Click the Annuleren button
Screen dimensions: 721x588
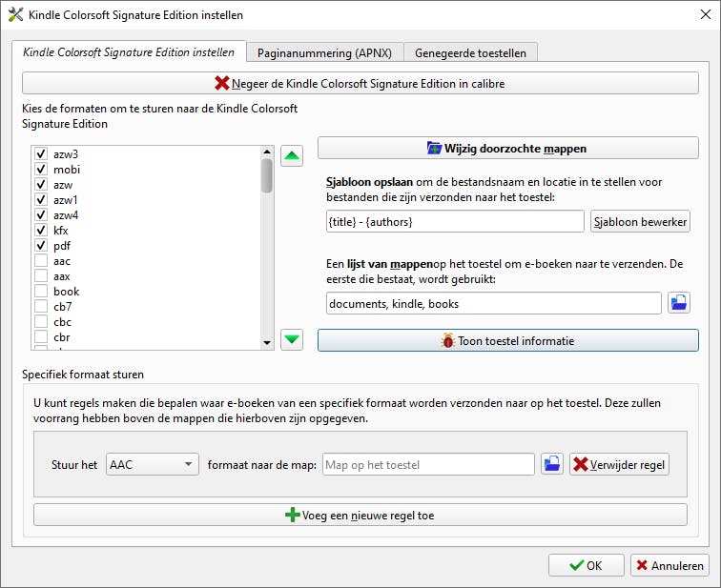(669, 565)
